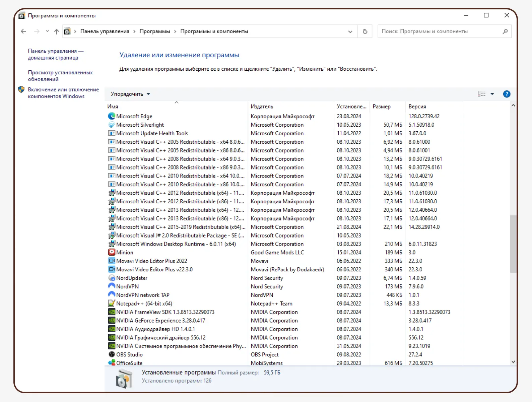Open the help question mark icon
The height and width of the screenshot is (402, 532).
[x=507, y=94]
